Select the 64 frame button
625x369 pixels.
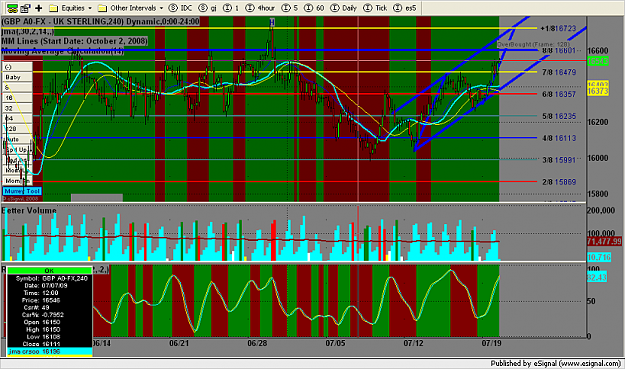coord(17,118)
